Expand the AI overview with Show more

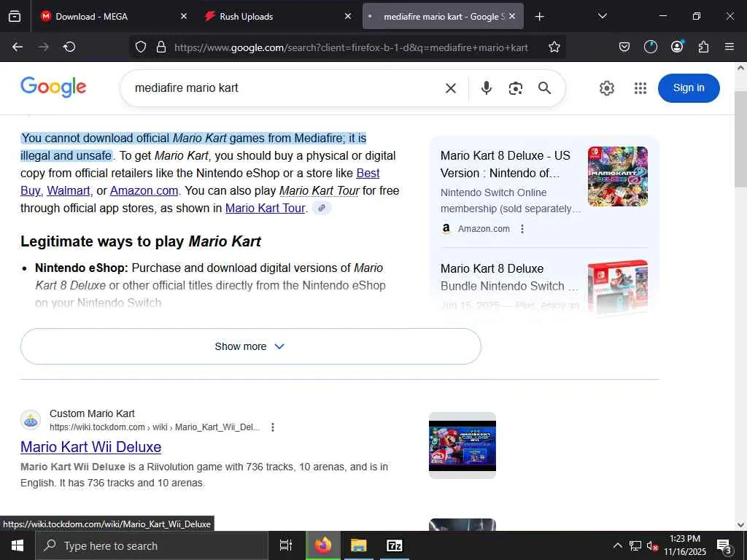[251, 346]
